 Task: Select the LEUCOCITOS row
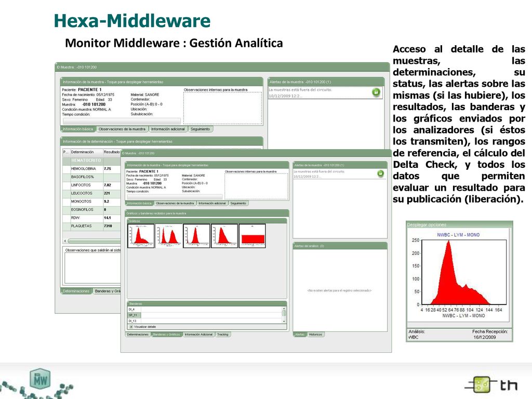(91, 193)
